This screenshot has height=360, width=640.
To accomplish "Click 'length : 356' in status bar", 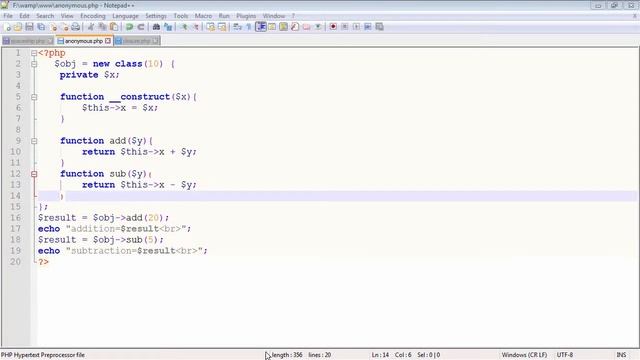I will [287, 355].
